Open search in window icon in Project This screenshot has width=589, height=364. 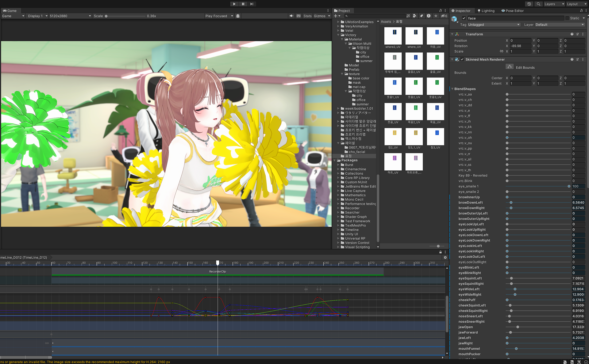click(408, 16)
